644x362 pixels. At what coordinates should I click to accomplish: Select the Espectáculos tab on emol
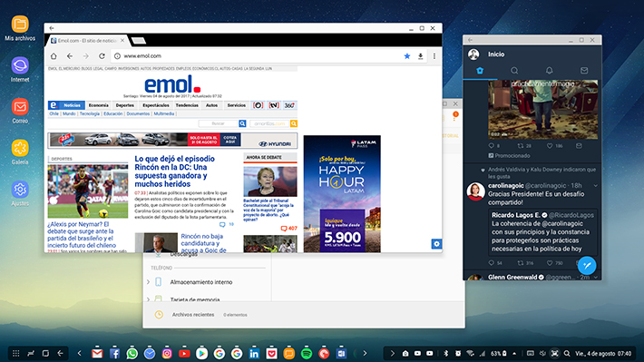pos(156,105)
